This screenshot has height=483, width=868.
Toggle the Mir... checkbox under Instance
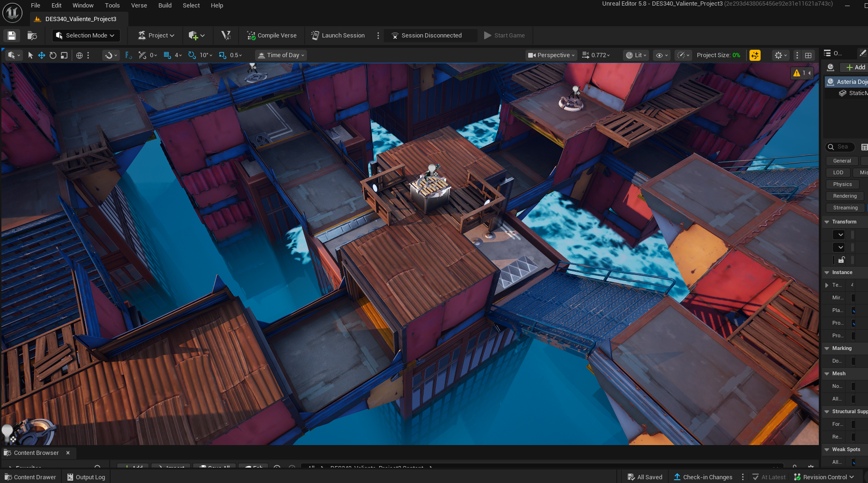tap(853, 297)
